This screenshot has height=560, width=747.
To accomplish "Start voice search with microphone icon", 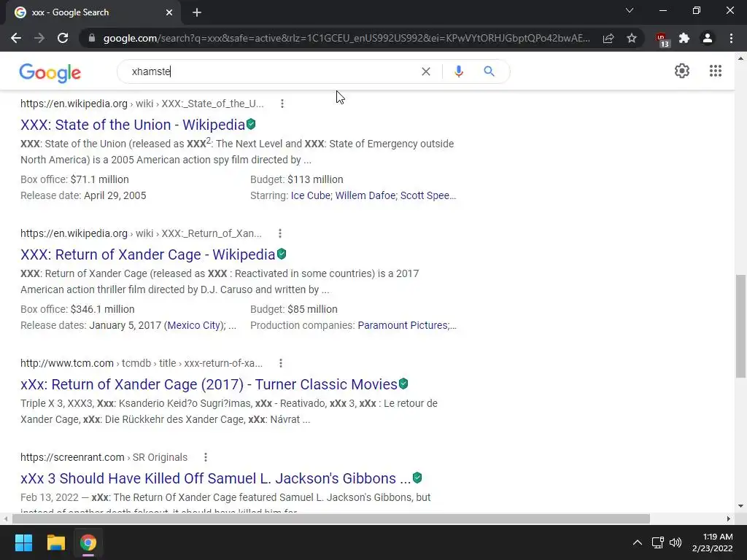I will coord(459,71).
